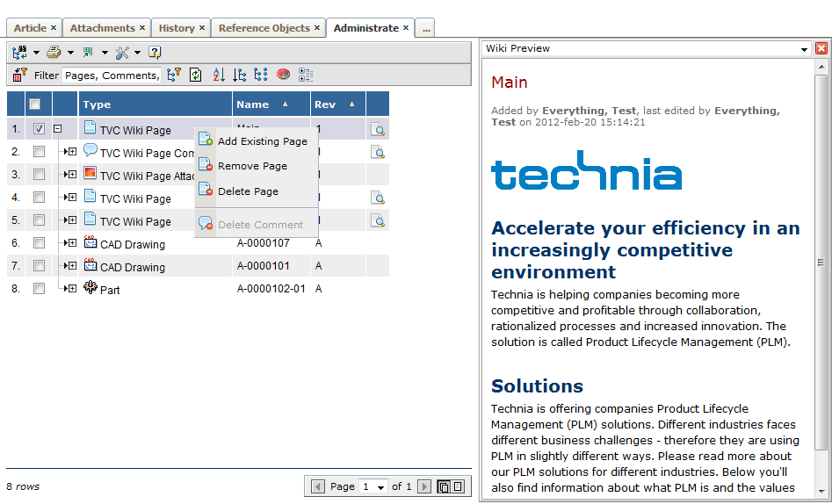Click the Wiki Preview vertical scrollbar
The height and width of the screenshot is (504, 832).
click(x=821, y=263)
